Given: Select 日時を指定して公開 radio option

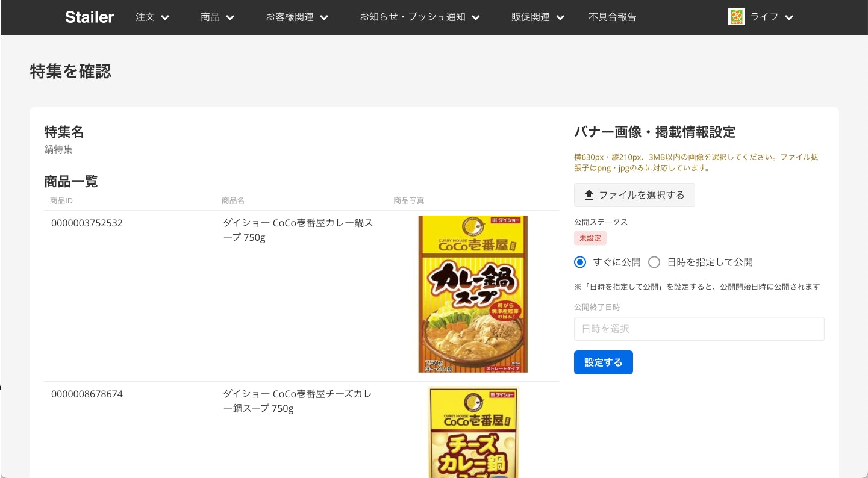Looking at the screenshot, I should [x=654, y=262].
